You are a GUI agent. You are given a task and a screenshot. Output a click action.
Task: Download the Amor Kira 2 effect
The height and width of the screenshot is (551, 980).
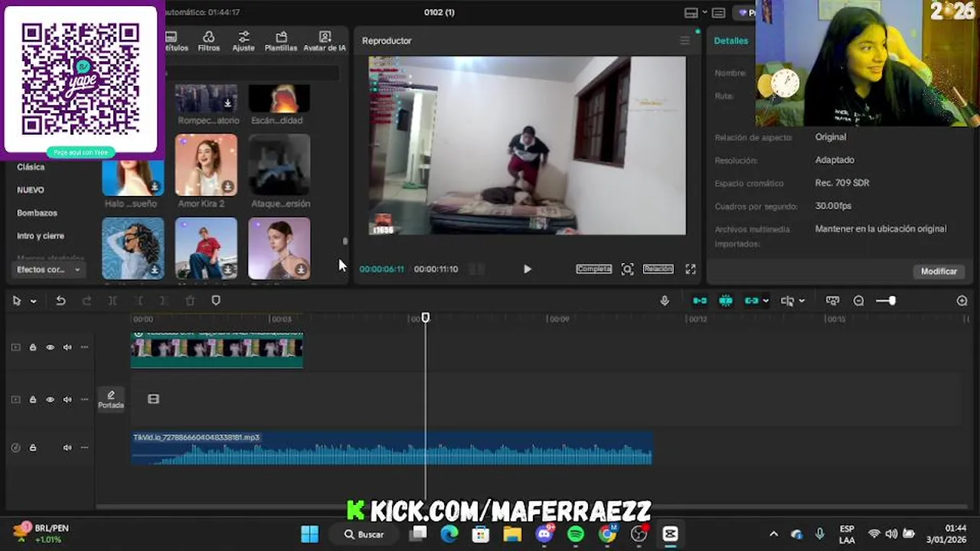click(227, 187)
